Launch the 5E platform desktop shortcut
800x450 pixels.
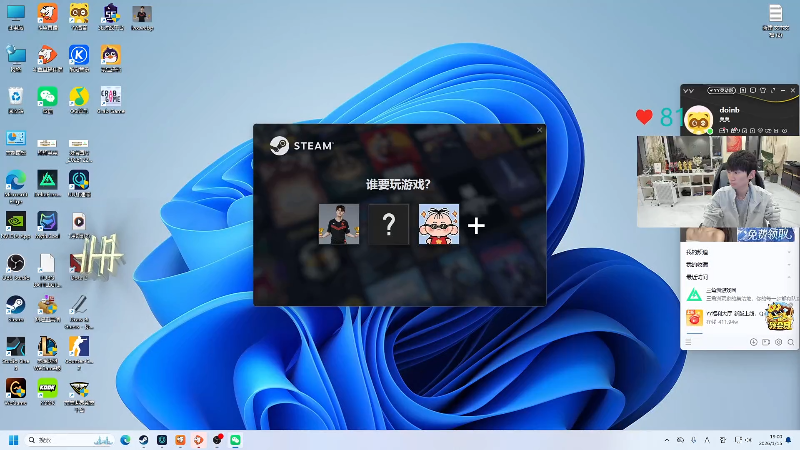click(x=111, y=17)
